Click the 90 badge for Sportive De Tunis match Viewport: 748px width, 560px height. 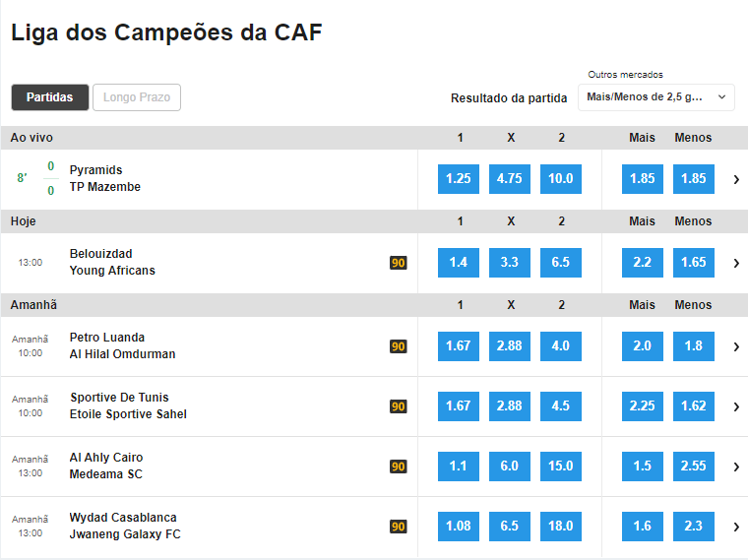pos(399,406)
